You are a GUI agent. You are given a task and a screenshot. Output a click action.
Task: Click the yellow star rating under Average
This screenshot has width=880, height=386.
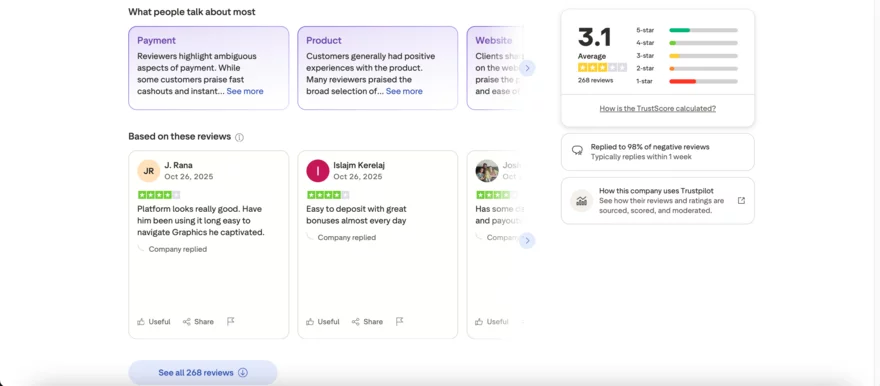click(x=602, y=67)
